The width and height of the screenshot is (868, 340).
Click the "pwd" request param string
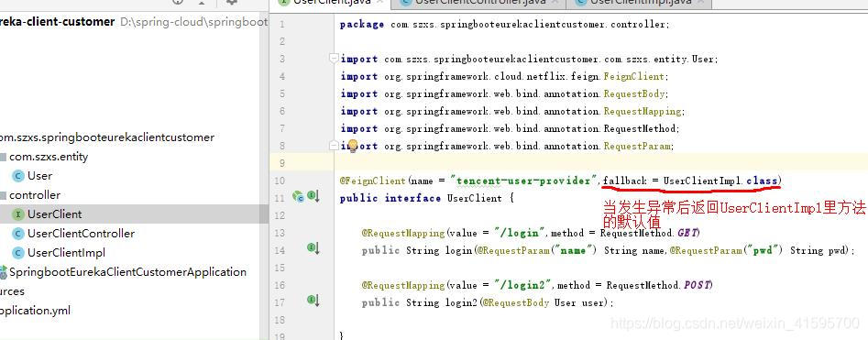pos(763,250)
